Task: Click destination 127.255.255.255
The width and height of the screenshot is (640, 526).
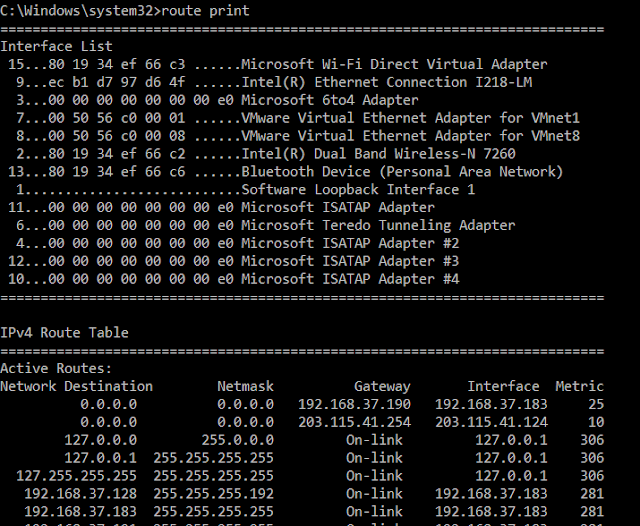Action: pyautogui.click(x=76, y=476)
